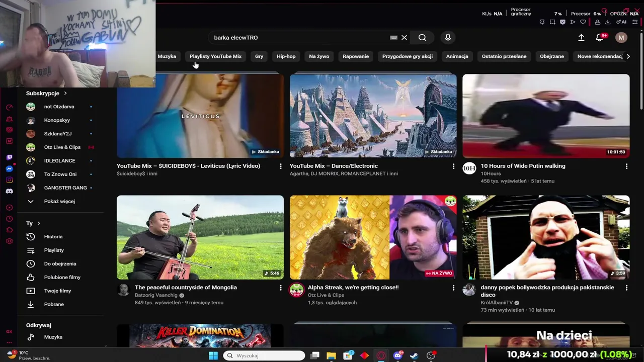Open the on-screen keyboard icon in search box
This screenshot has height=362, width=644.
pyautogui.click(x=393, y=37)
